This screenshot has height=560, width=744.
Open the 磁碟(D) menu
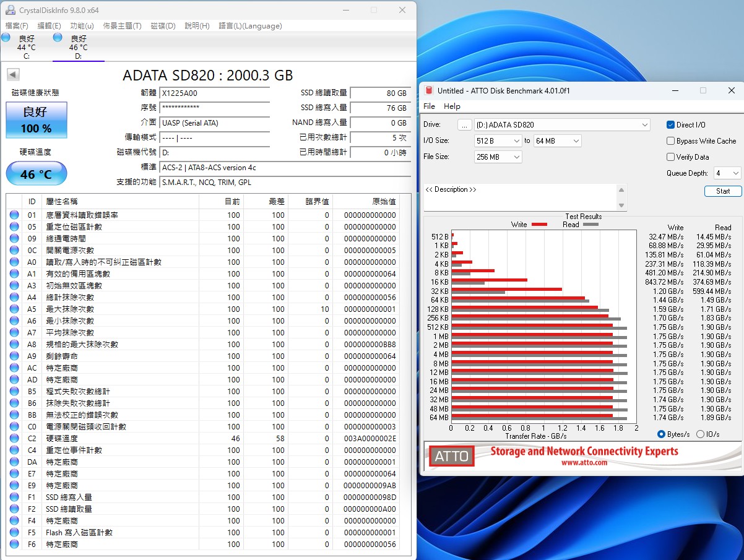point(163,25)
